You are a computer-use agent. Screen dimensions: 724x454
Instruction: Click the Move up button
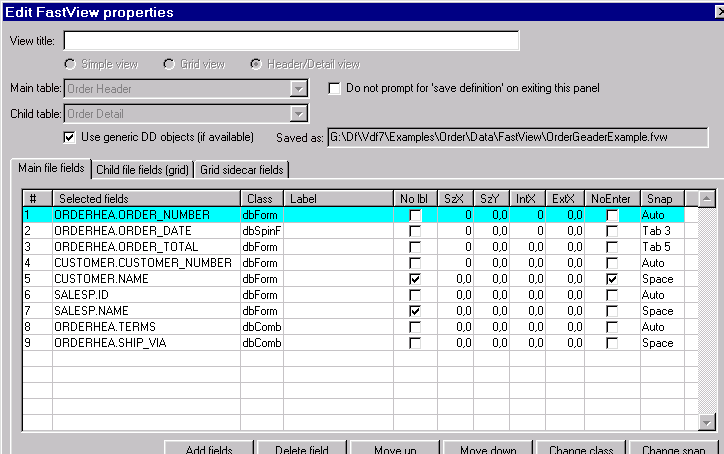(395, 449)
